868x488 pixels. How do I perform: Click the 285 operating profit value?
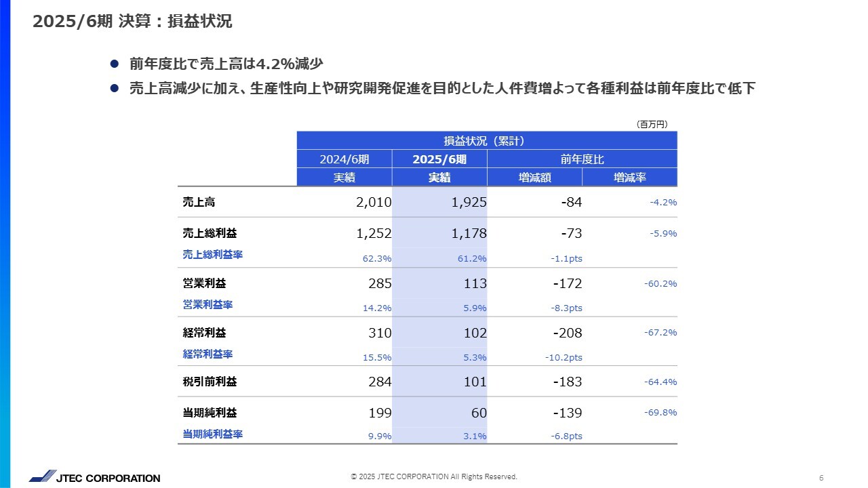(380, 283)
